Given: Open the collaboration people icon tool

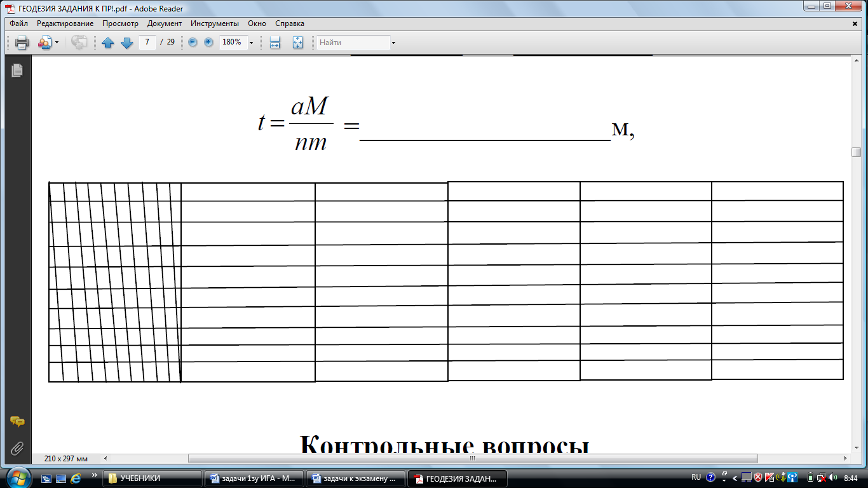Looking at the screenshot, I should (x=44, y=43).
